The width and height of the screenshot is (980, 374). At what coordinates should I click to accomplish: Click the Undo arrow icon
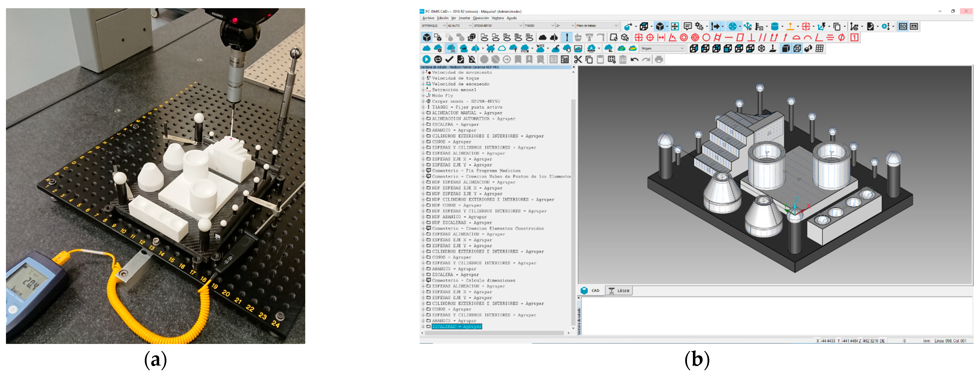click(634, 59)
